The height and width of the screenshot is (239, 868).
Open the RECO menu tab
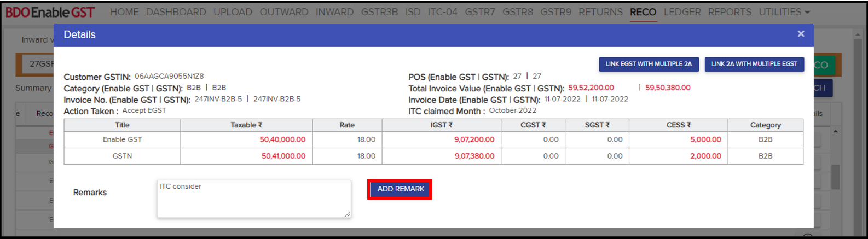[x=643, y=12]
